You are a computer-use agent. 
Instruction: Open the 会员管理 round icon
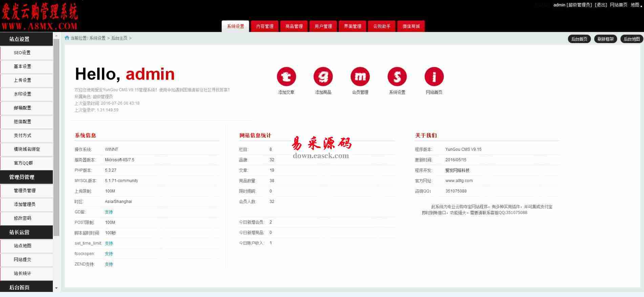(360, 77)
